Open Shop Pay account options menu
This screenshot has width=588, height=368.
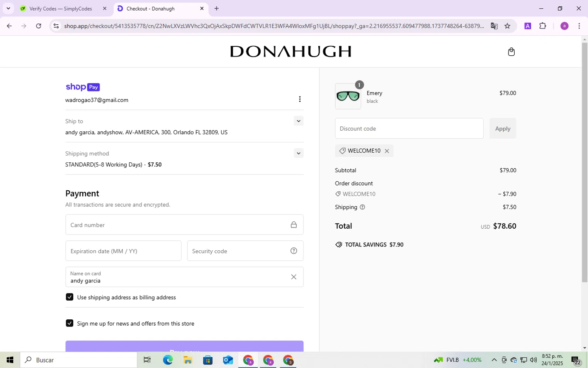(x=300, y=99)
